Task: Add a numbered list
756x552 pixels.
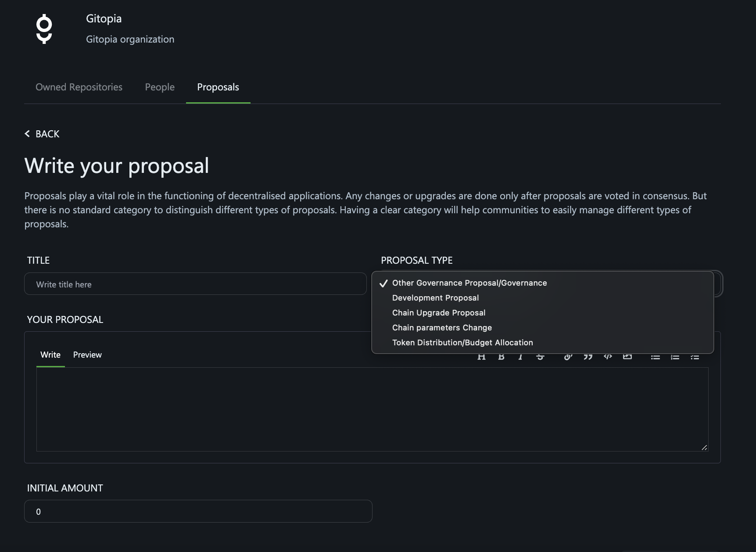Action: coord(675,357)
